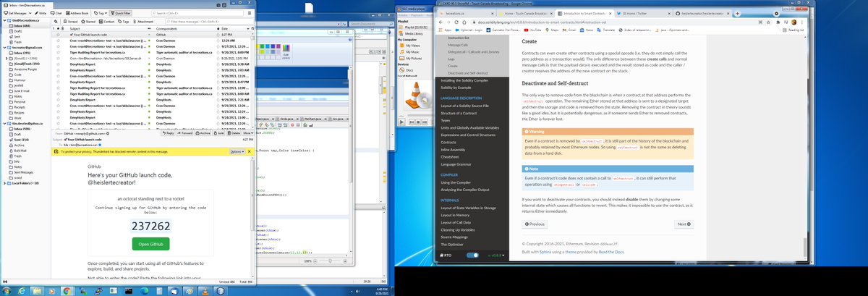Open Write new message in Thunderbird
Viewport: 868px width, 296px height.
pyautogui.click(x=41, y=13)
